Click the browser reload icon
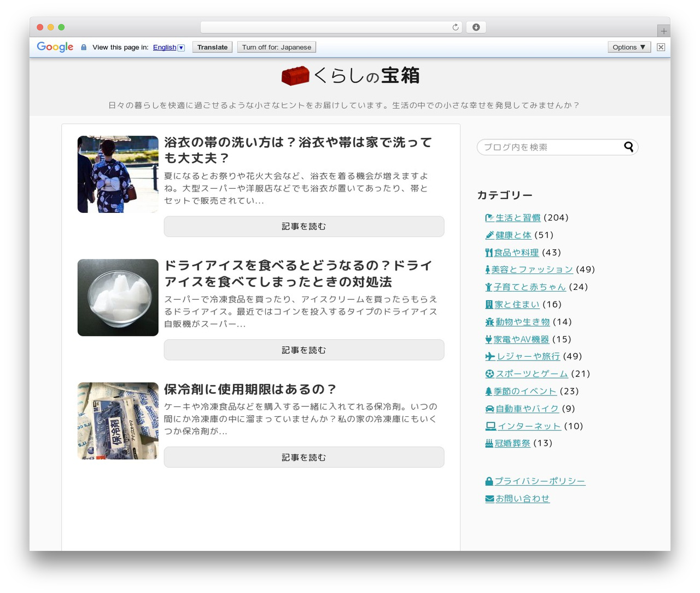This screenshot has width=700, height=593. (456, 27)
